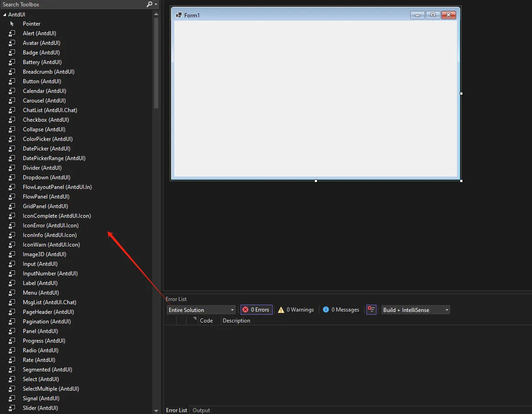Click the Checkbox (AntdUI) control icon

click(x=12, y=120)
